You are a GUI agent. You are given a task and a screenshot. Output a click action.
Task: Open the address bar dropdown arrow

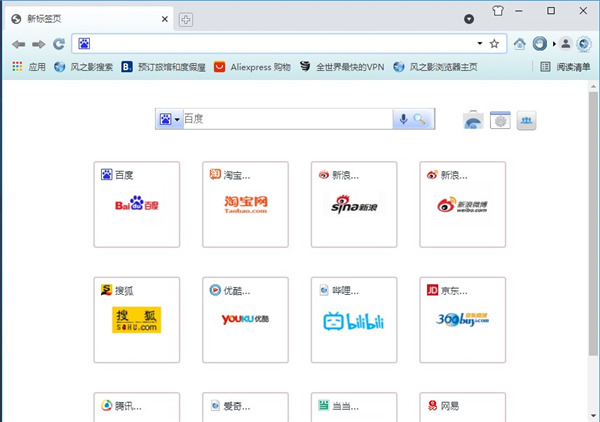click(479, 44)
